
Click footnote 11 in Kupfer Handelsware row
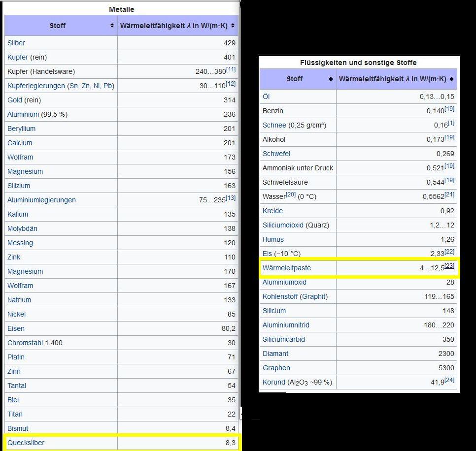[231, 69]
